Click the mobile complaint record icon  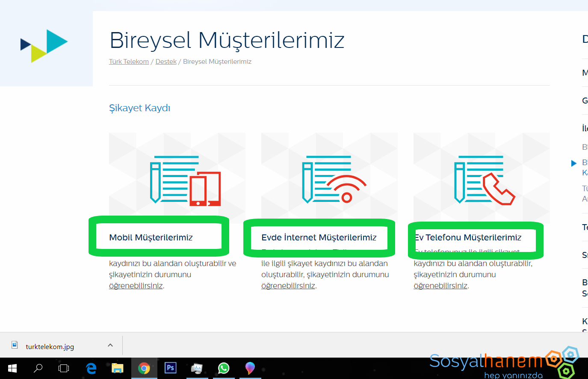185,180
